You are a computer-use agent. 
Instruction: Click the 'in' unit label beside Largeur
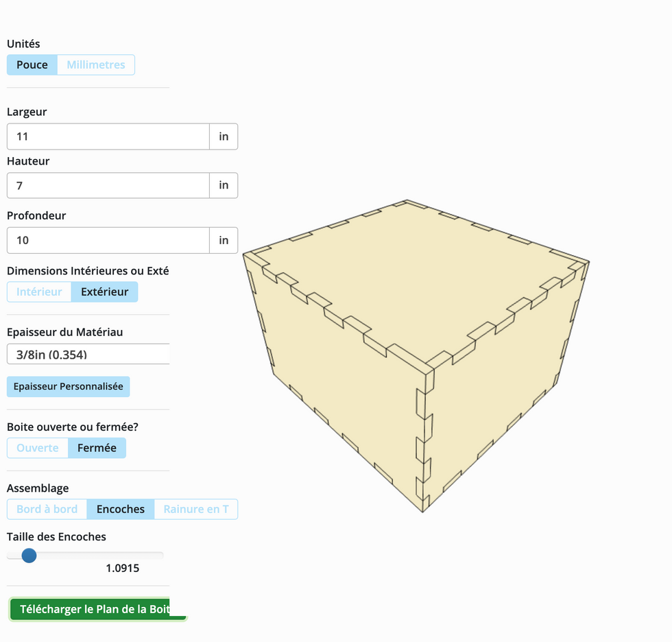tap(224, 136)
